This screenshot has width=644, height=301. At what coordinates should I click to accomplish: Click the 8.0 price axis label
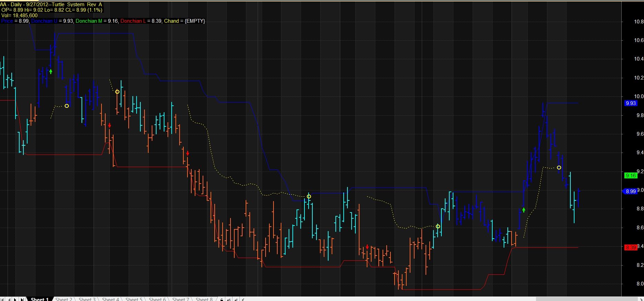[x=640, y=284]
